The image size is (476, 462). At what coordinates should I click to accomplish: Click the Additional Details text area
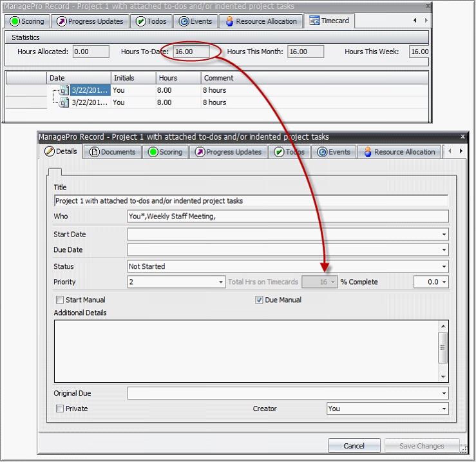pyautogui.click(x=246, y=351)
